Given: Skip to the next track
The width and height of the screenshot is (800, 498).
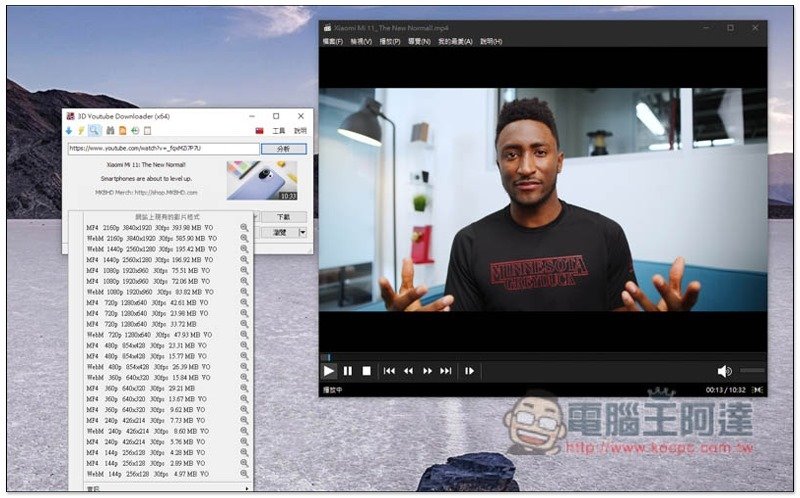Looking at the screenshot, I should 446,371.
